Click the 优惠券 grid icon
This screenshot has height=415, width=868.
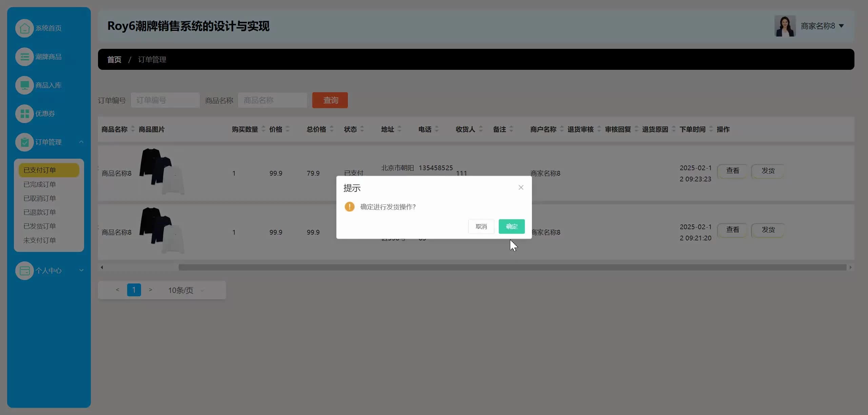24,114
